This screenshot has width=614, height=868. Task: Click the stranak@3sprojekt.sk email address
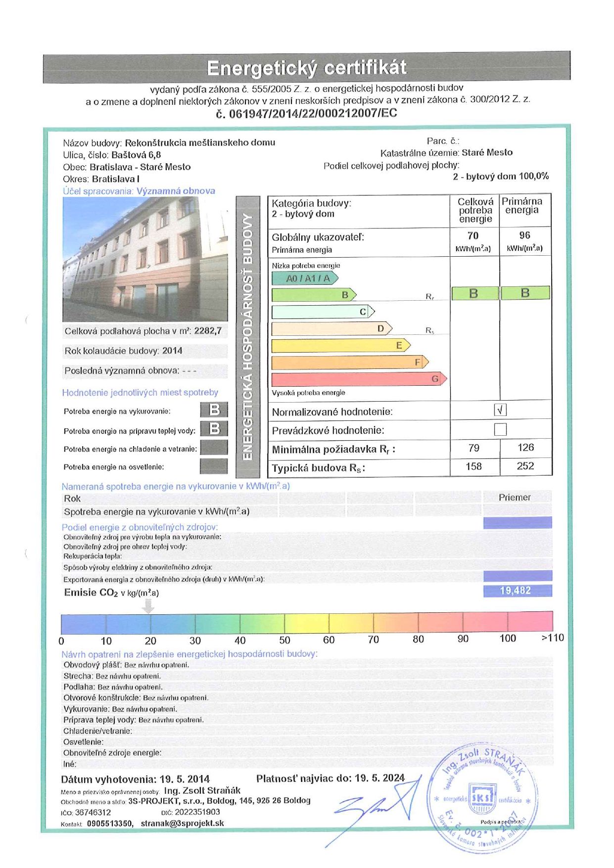point(182,823)
